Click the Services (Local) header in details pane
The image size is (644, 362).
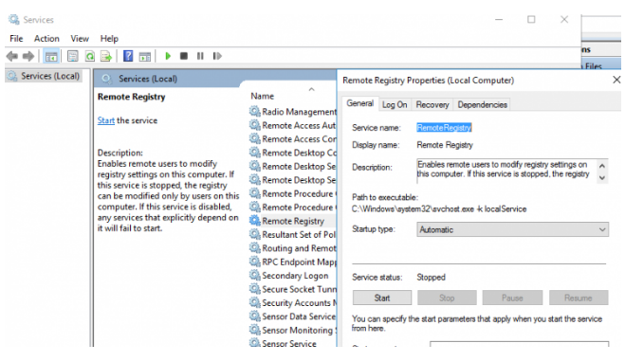[148, 79]
